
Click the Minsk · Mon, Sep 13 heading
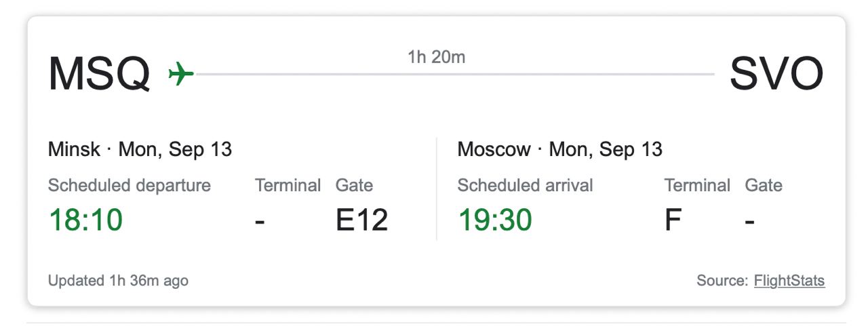pyautogui.click(x=140, y=149)
